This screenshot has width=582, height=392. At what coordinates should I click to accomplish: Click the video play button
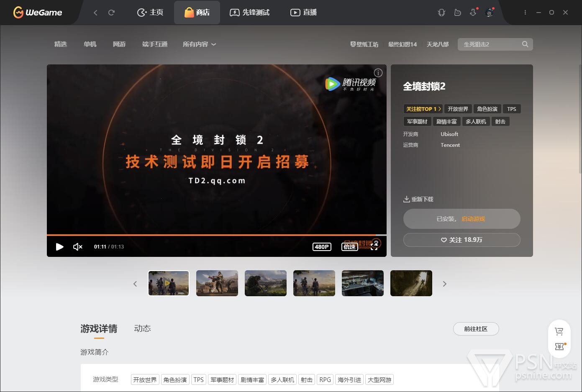tap(59, 247)
